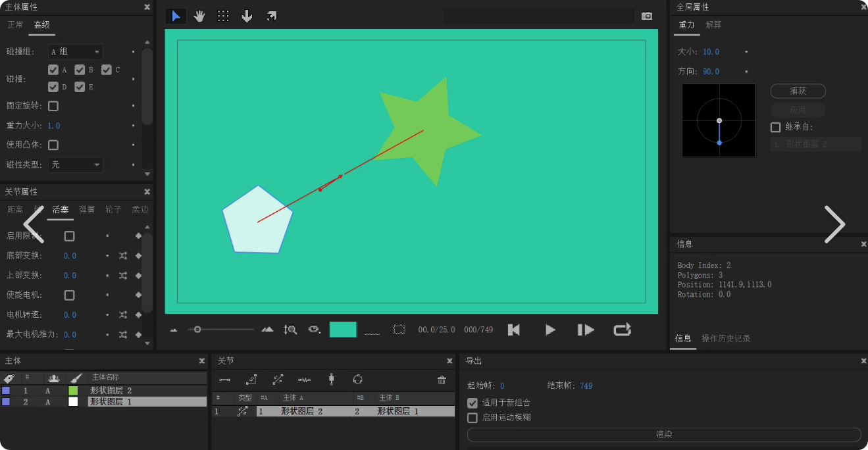The height and width of the screenshot is (450, 868).
Task: Play the simulation
Action: pos(550,330)
